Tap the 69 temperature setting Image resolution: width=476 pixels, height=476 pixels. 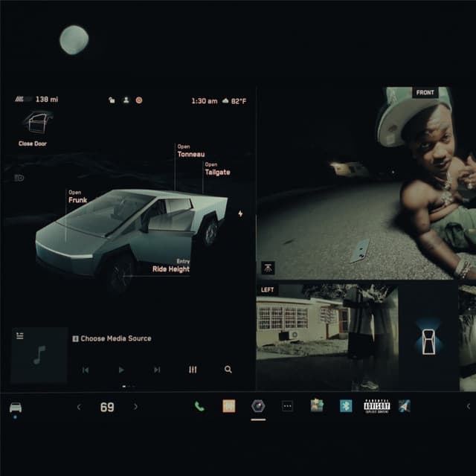point(107,407)
